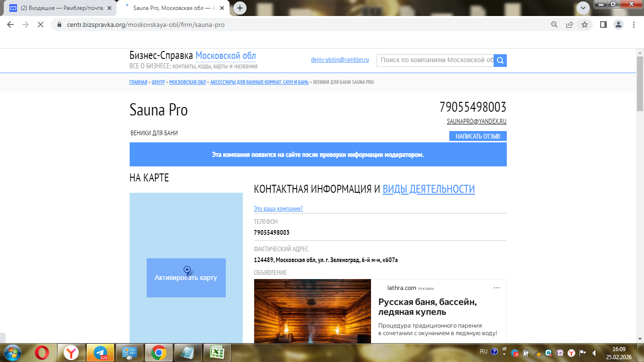
Task: Open the zoom indicator in address bar
Action: [554, 25]
